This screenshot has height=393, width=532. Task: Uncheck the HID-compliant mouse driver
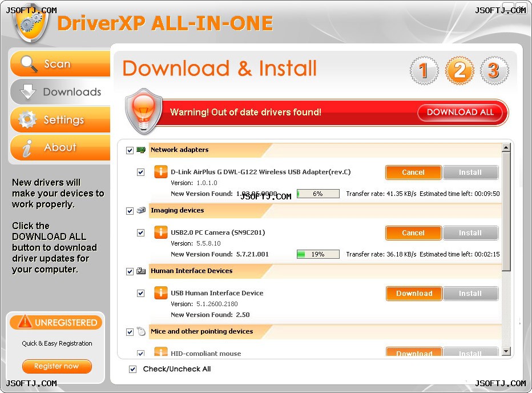(140, 353)
